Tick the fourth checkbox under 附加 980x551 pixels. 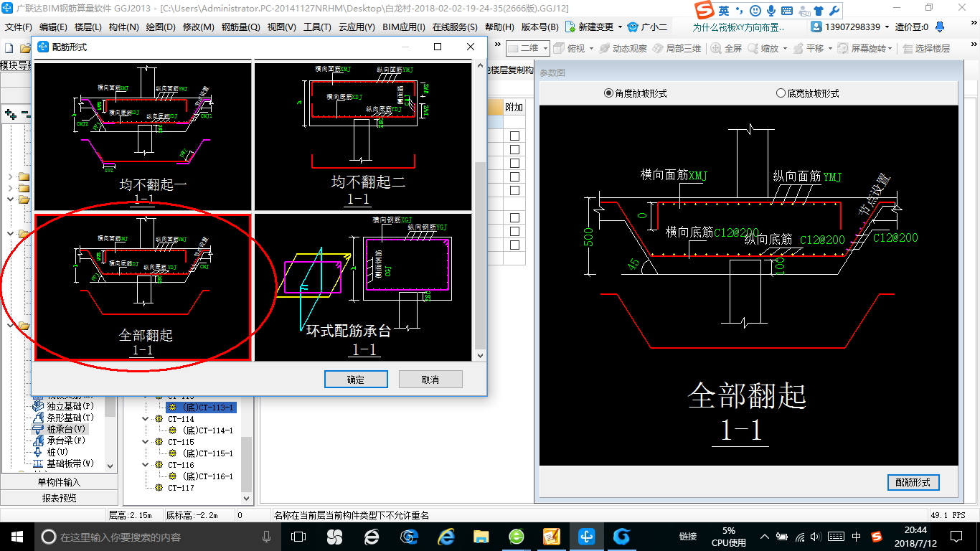click(x=514, y=177)
